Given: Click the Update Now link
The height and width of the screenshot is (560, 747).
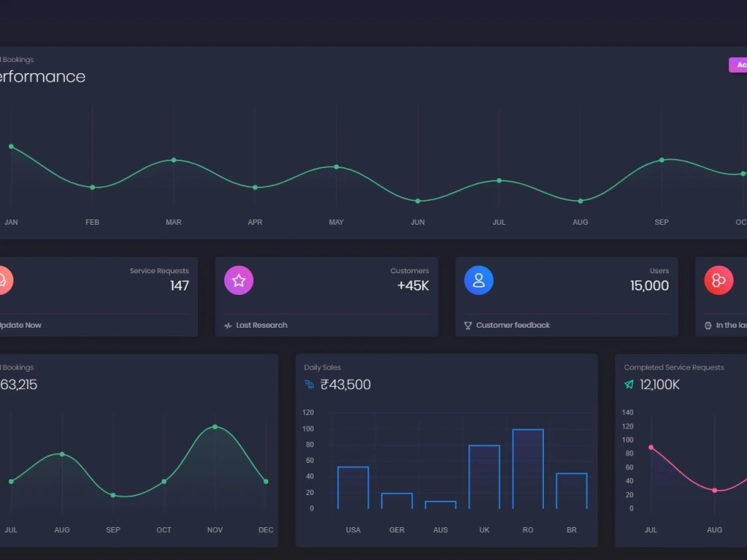Looking at the screenshot, I should point(20,326).
